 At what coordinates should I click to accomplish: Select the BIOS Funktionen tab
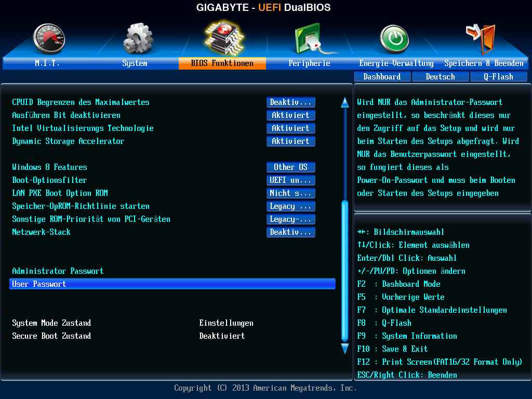pos(222,63)
